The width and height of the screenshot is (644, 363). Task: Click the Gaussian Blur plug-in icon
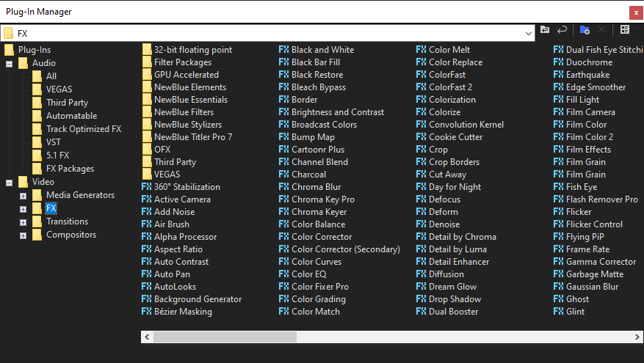559,287
